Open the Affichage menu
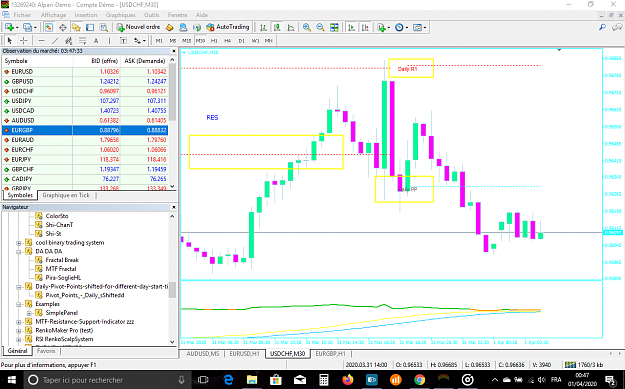The height and width of the screenshot is (389, 625). coord(53,15)
